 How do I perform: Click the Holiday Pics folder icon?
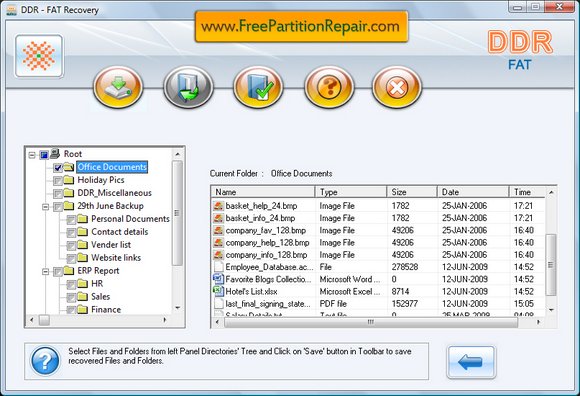pyautogui.click(x=69, y=180)
